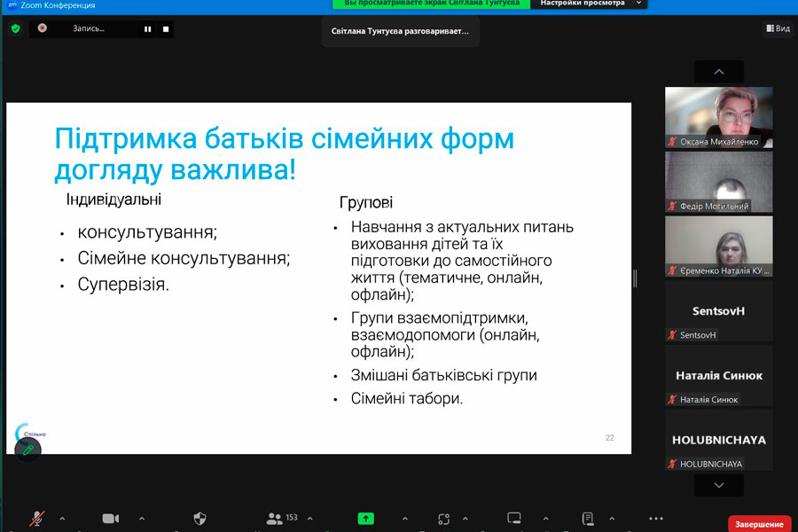Open the More three-dots menu
This screenshot has width=798, height=532.
(656, 518)
